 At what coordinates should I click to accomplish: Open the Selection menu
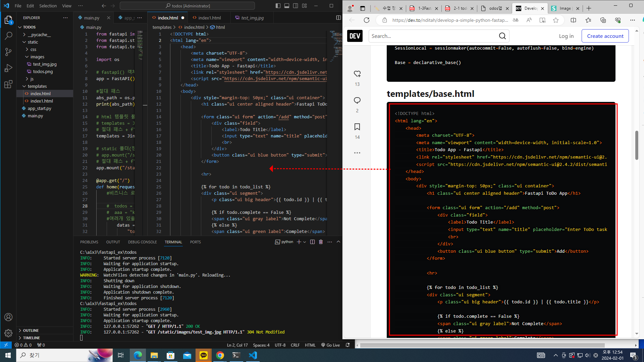(x=48, y=6)
